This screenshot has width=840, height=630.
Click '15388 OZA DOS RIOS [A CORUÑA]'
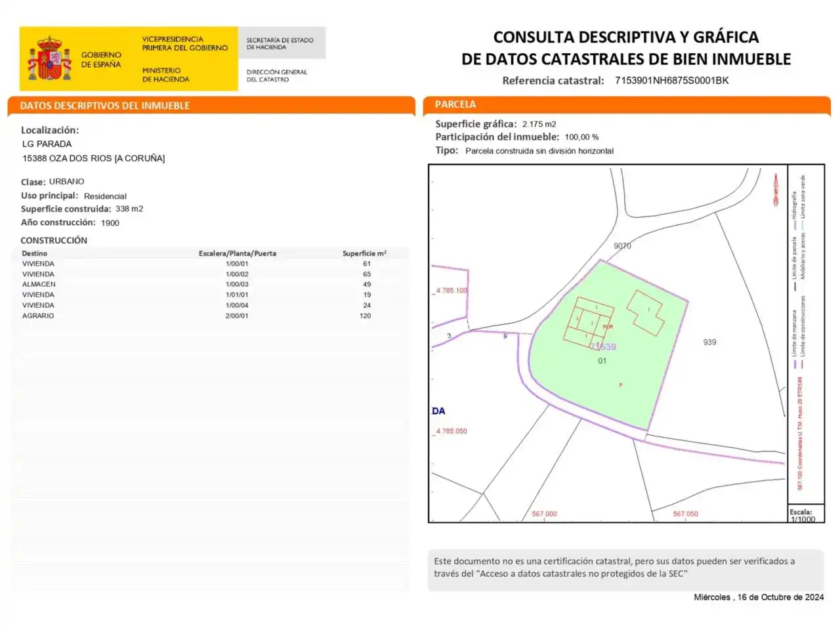(94, 158)
